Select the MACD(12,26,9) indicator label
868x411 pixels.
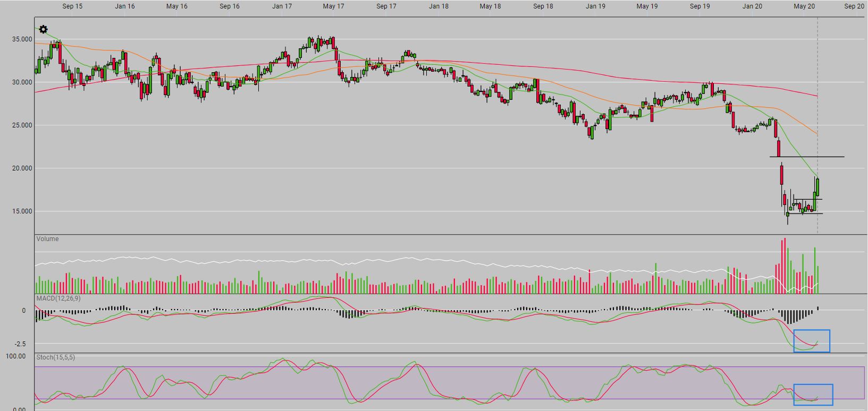[x=58, y=298]
